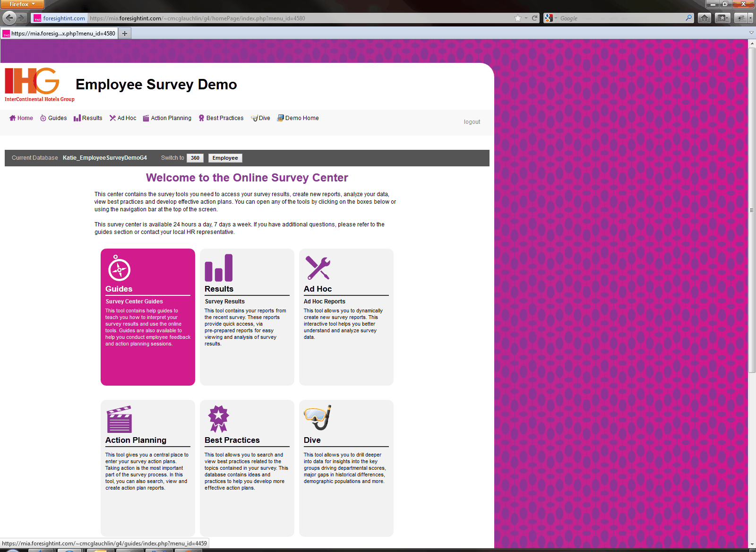Click the Google search input field
This screenshot has height=552, width=756.
click(620, 18)
